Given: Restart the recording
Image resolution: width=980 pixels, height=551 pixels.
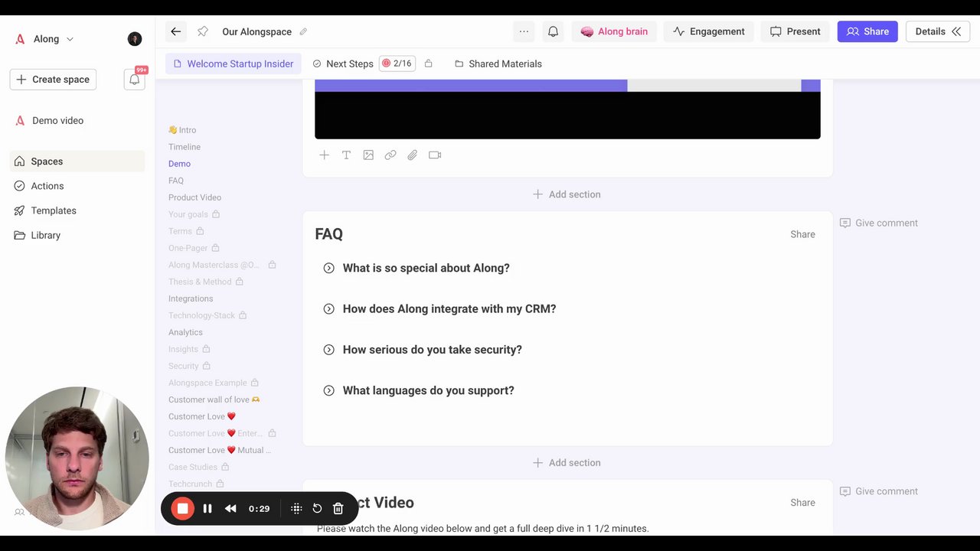Looking at the screenshot, I should (x=317, y=508).
